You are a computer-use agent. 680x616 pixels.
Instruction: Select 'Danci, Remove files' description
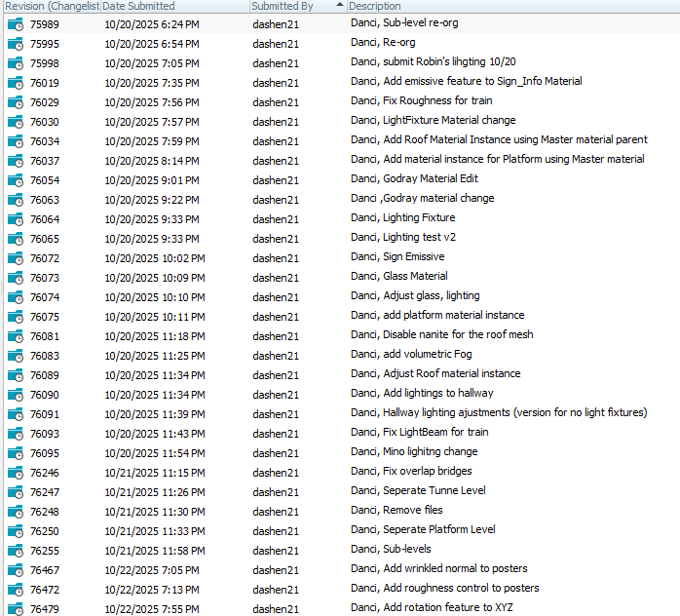[x=397, y=511]
